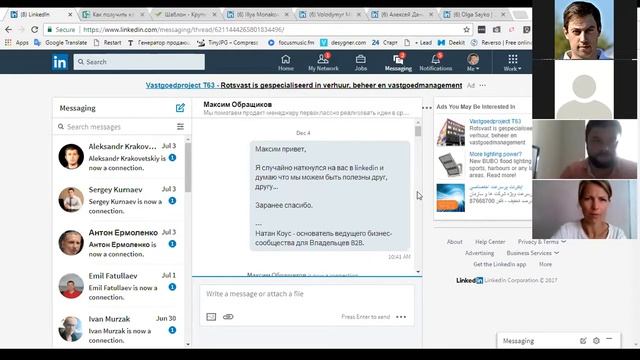The height and width of the screenshot is (360, 640).
Task: Open Vastgoedproject T63 sidebar ad
Action: 495,121
